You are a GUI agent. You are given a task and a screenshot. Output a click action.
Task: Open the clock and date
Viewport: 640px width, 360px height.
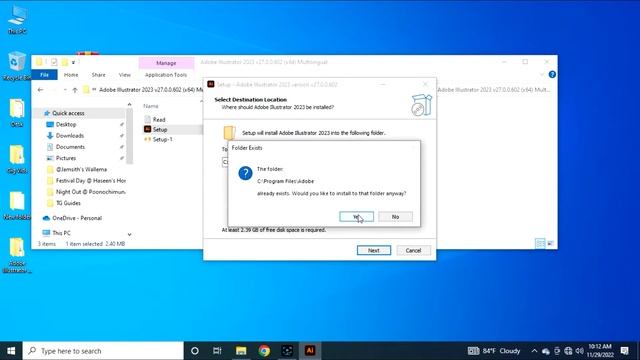point(600,351)
